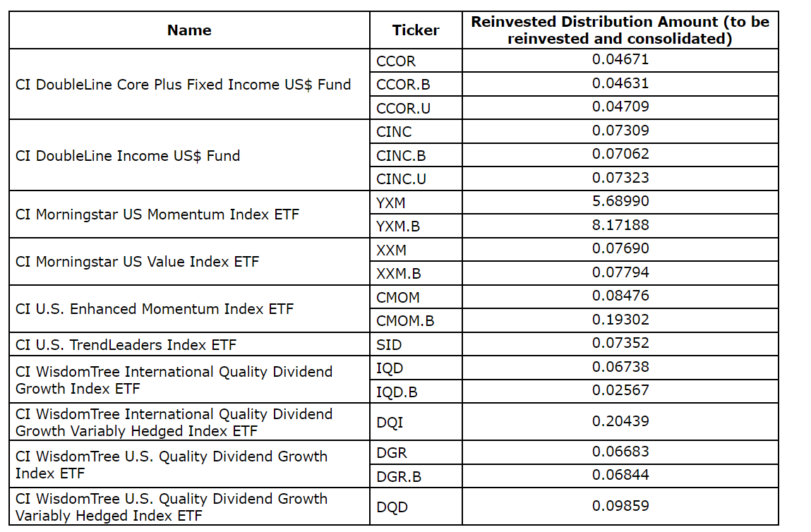Click the 0.04709 amount for CCOR.U
This screenshot has width=811, height=532.
(x=620, y=107)
